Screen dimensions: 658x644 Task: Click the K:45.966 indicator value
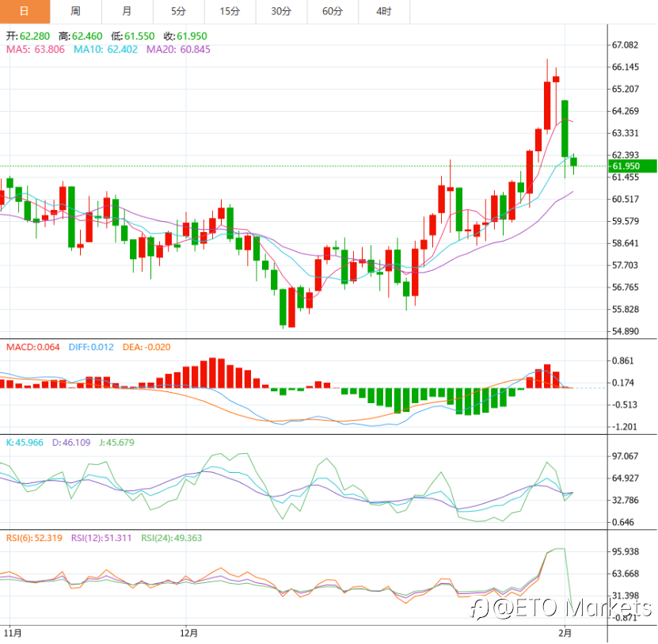tap(25, 443)
